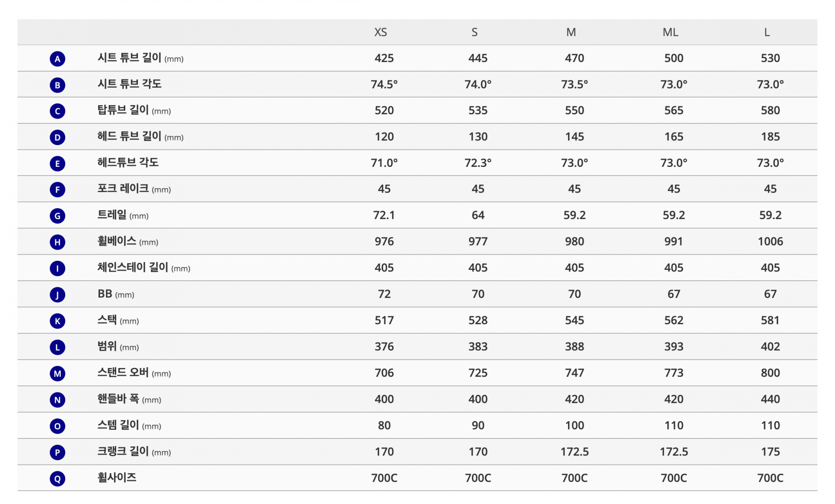Select the Q icon next to 휠사이즈
Screen dimensions: 835x504
coord(57,478)
